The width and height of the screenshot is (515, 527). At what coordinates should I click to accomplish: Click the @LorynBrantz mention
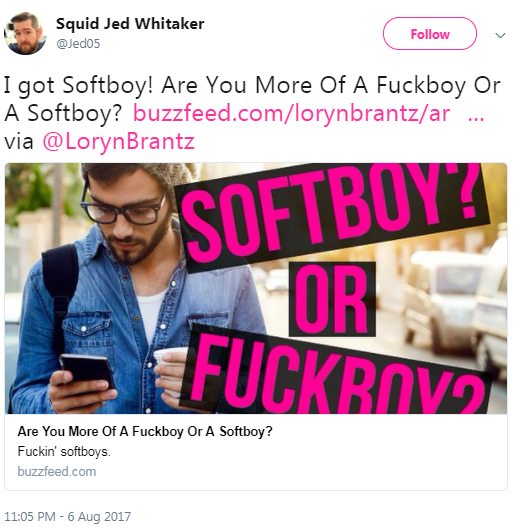[119, 141]
